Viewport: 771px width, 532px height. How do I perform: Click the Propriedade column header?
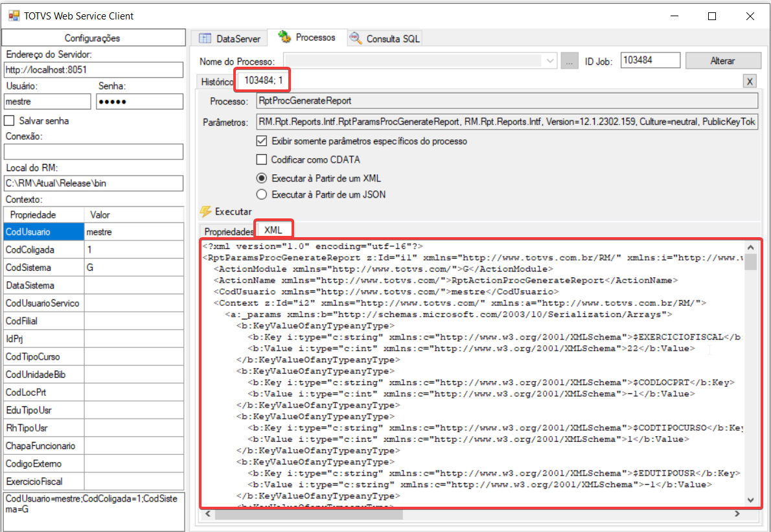44,215
